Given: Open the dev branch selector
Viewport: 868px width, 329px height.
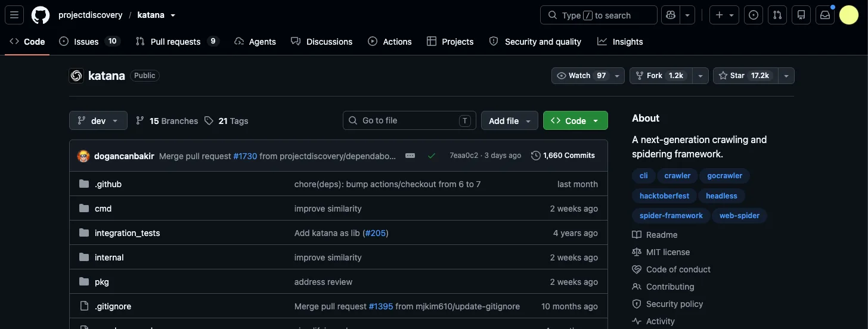Looking at the screenshot, I should click(x=98, y=120).
